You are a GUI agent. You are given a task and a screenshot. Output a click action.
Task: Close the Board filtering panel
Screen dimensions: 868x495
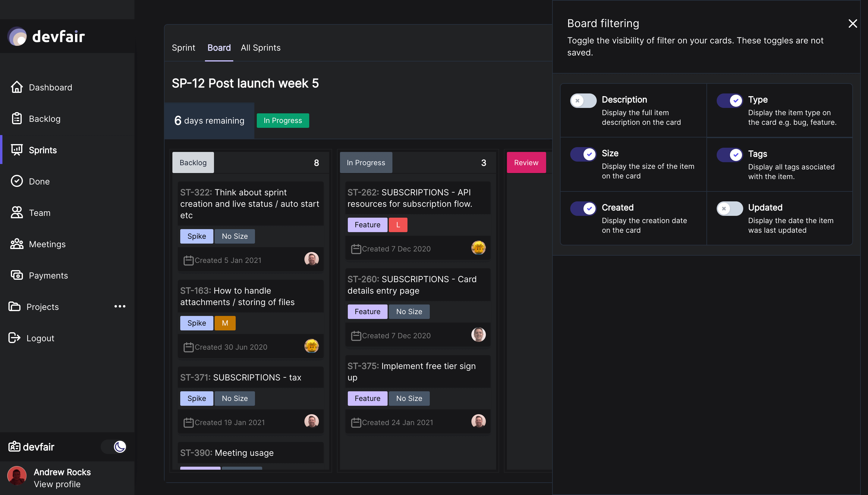(852, 23)
